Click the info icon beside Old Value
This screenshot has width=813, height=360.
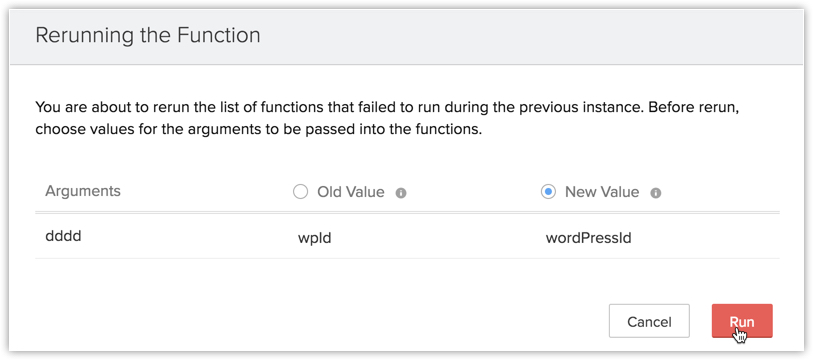(x=401, y=193)
